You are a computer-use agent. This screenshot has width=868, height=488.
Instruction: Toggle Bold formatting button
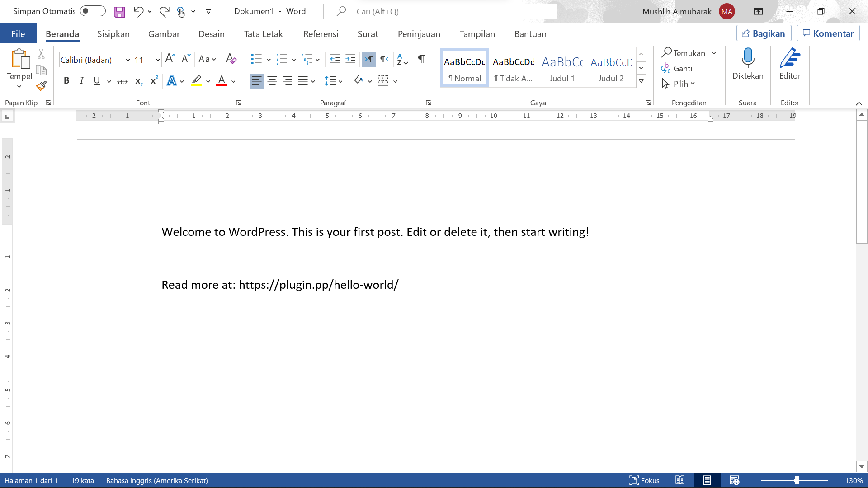66,81
